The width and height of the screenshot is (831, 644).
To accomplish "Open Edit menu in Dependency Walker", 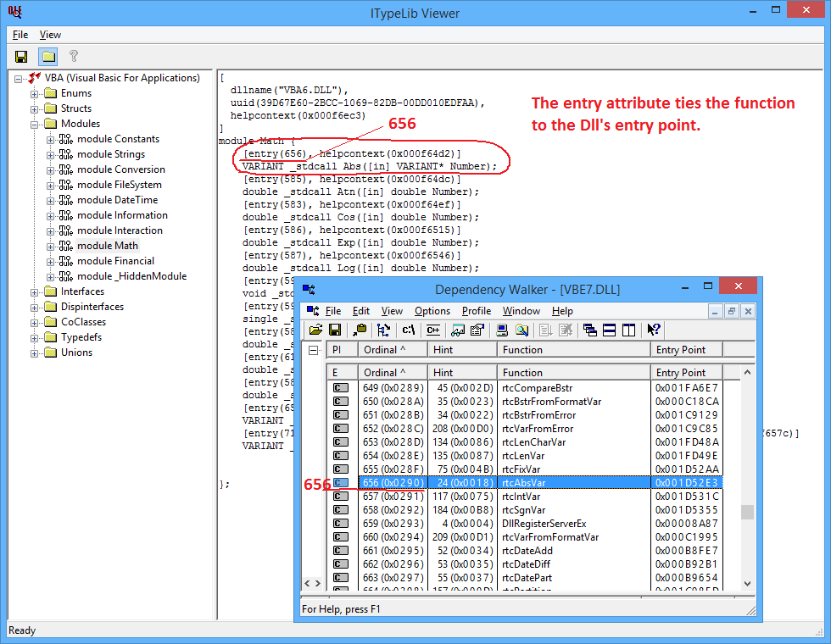I will tap(361, 311).
